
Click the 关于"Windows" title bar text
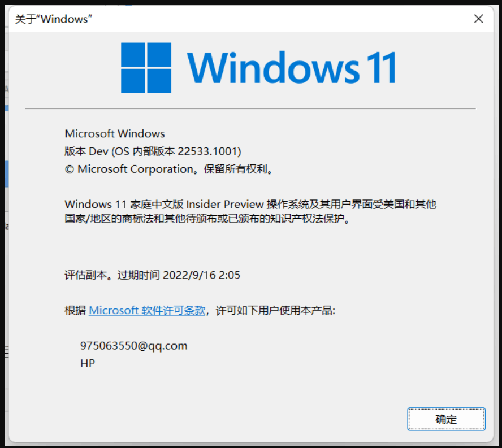54,19
